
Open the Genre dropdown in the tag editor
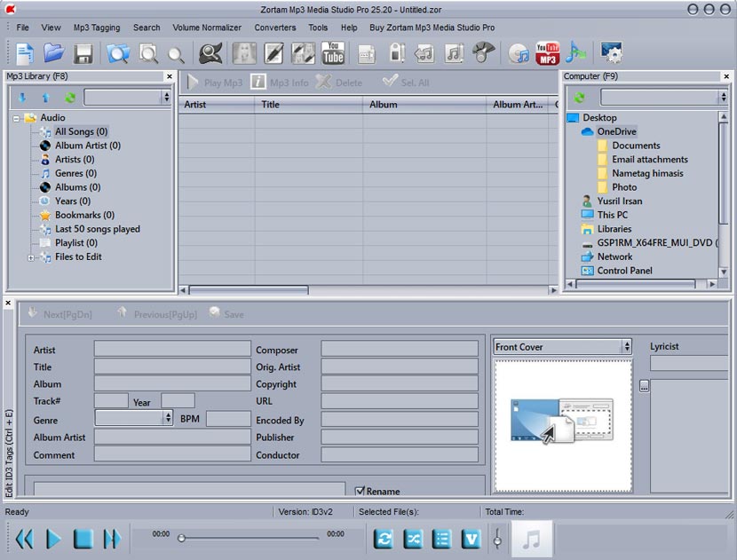tap(167, 419)
